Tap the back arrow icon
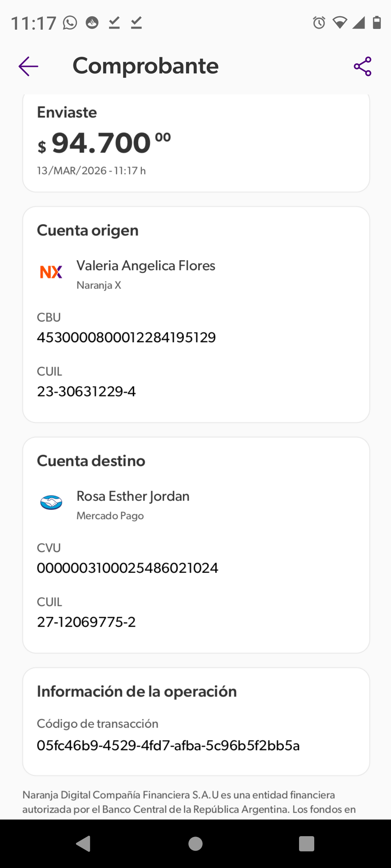 pyautogui.click(x=29, y=67)
